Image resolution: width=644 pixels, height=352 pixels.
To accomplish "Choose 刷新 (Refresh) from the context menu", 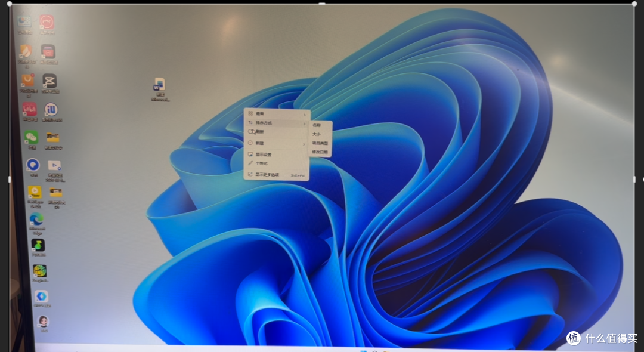I will point(277,132).
